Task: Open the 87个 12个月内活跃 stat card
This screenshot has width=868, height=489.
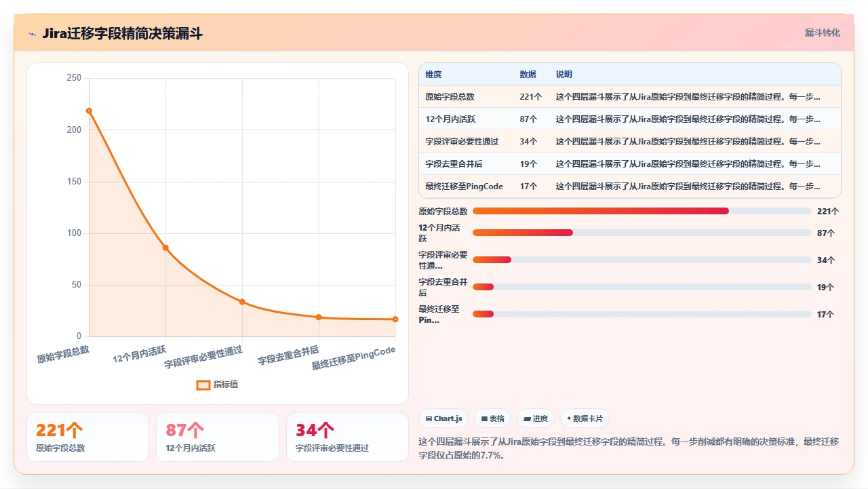Action: [218, 437]
